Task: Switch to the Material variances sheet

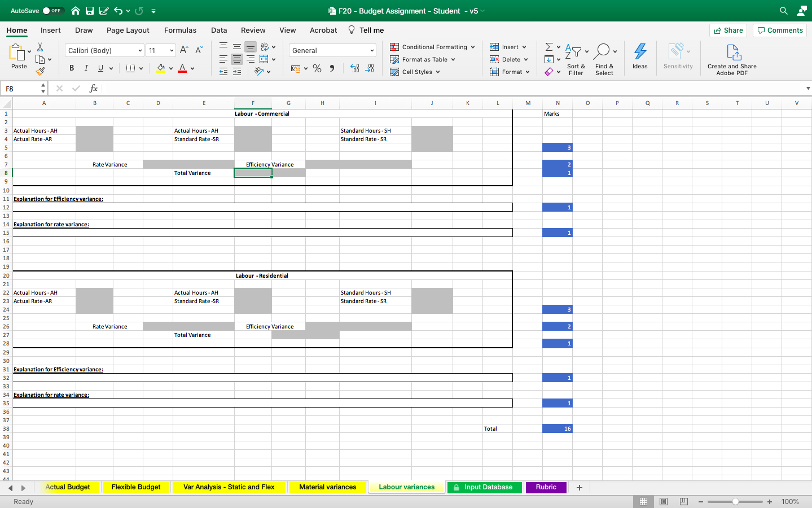Action: click(328, 487)
